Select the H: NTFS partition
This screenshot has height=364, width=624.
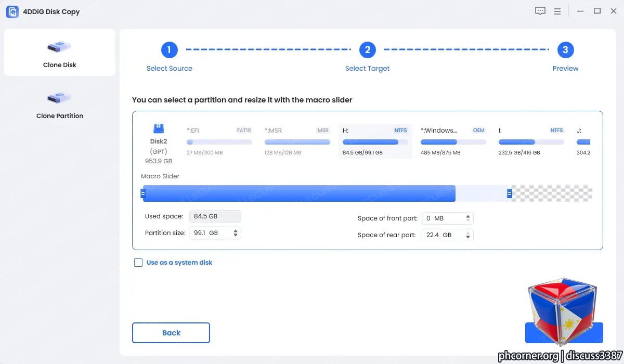(x=375, y=141)
